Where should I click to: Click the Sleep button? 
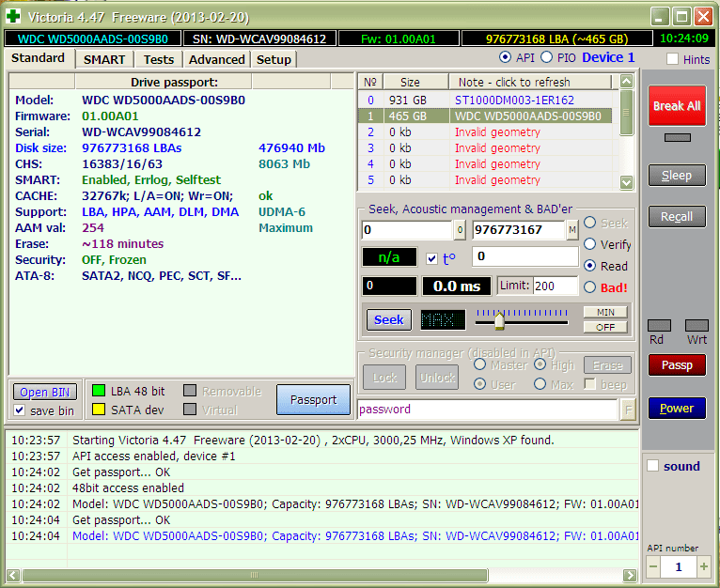point(677,176)
